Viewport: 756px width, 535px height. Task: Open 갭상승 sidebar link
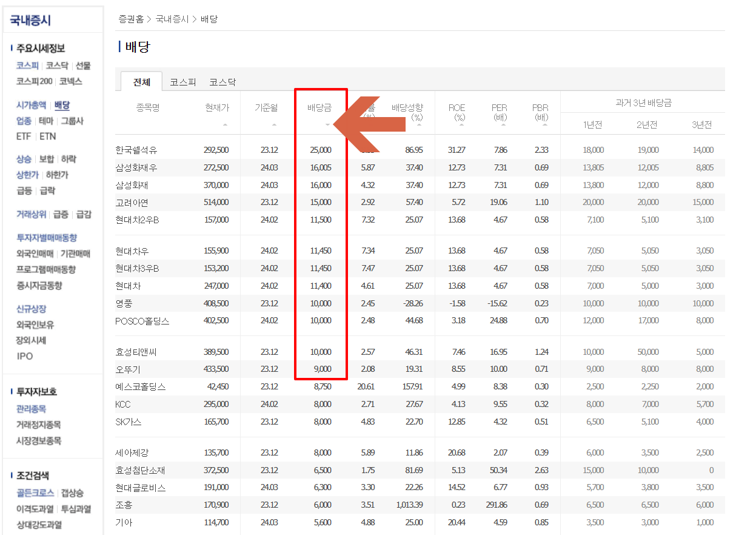coord(73,493)
